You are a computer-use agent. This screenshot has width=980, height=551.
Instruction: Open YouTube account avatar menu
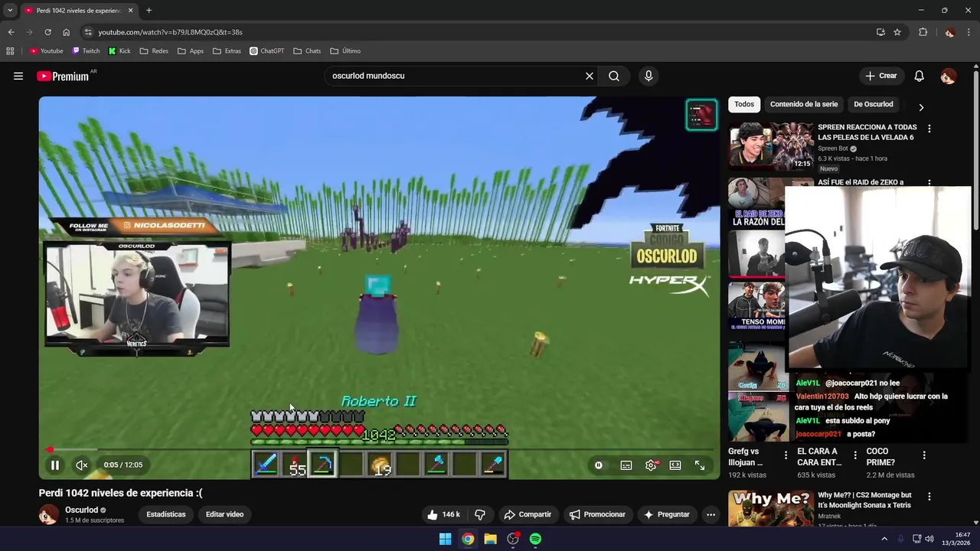[x=949, y=76]
